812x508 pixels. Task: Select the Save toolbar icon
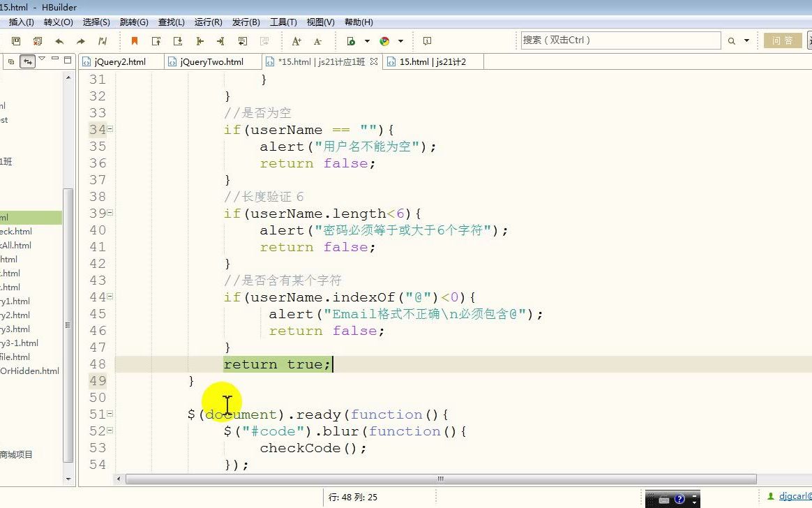[x=15, y=40]
